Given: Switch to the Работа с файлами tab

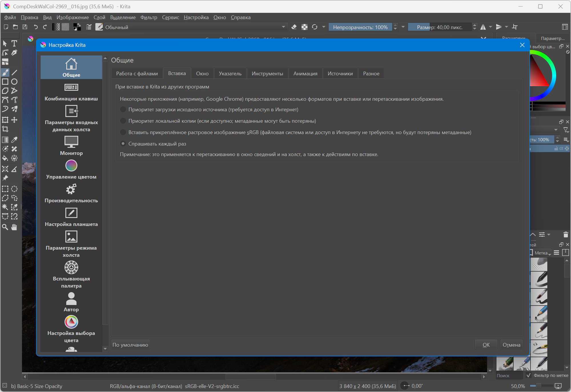Looking at the screenshot, I should tap(137, 74).
